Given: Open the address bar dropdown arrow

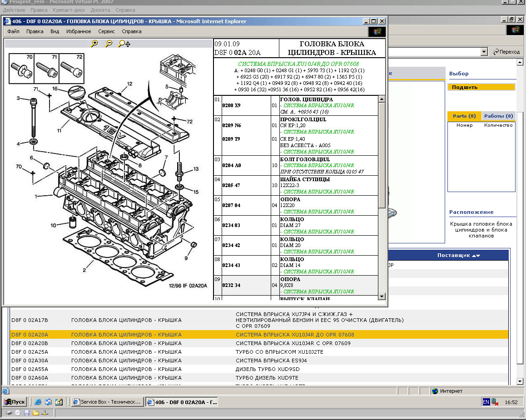Looking at the screenshot, I should [485, 52].
